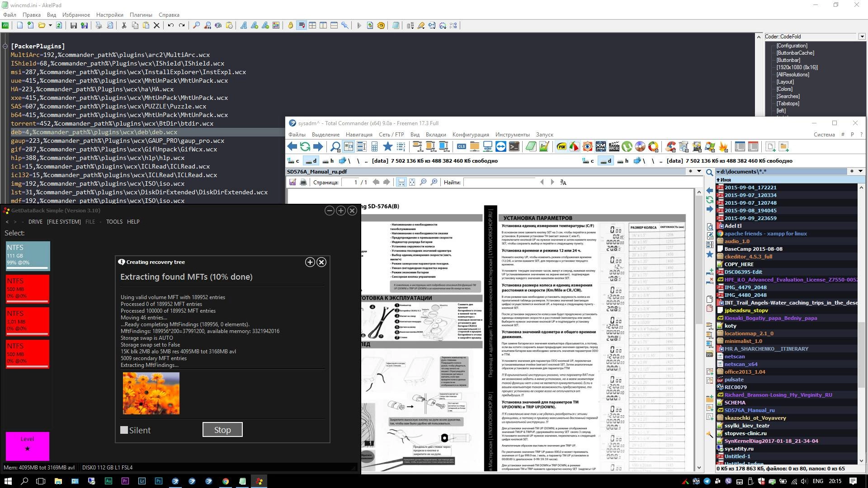868x488 pixels.
Task: Open the terminal console icon in Total Commander
Action: pos(514,146)
